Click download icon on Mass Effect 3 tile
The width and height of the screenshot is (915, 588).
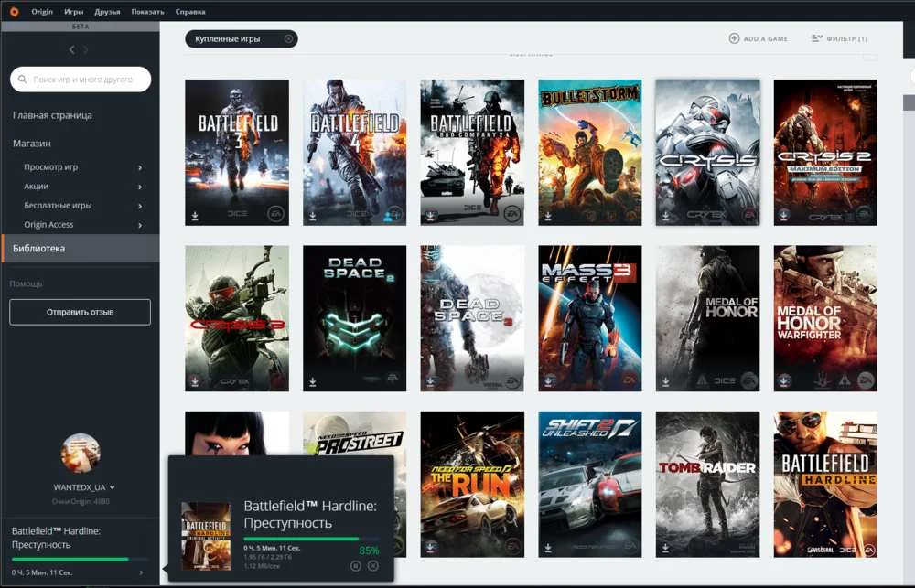pos(548,381)
